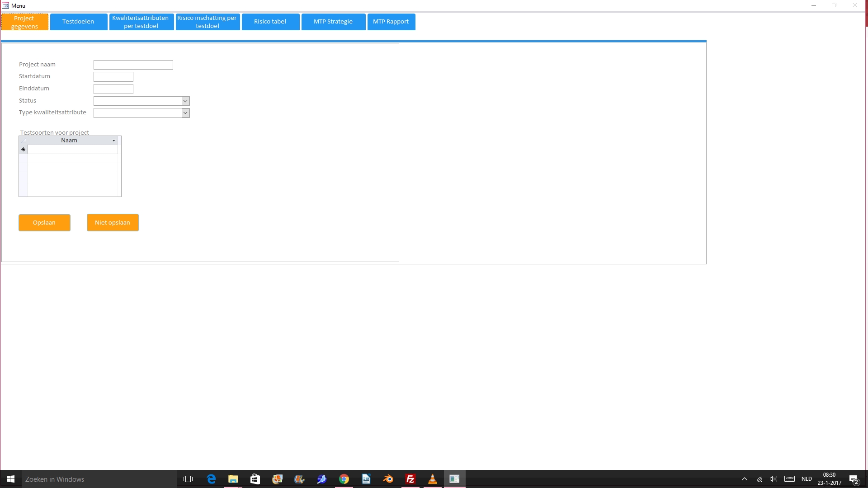The height and width of the screenshot is (488, 868).
Task: Open the Windows Start menu
Action: click(11, 479)
